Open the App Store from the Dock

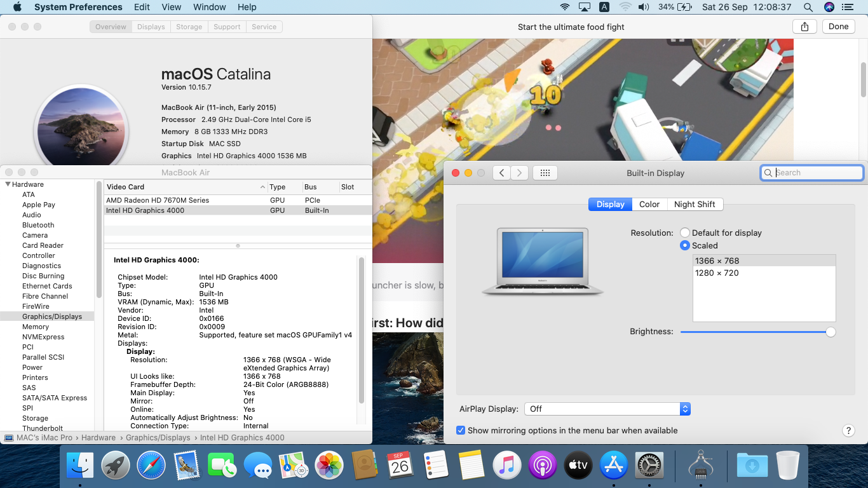(614, 466)
